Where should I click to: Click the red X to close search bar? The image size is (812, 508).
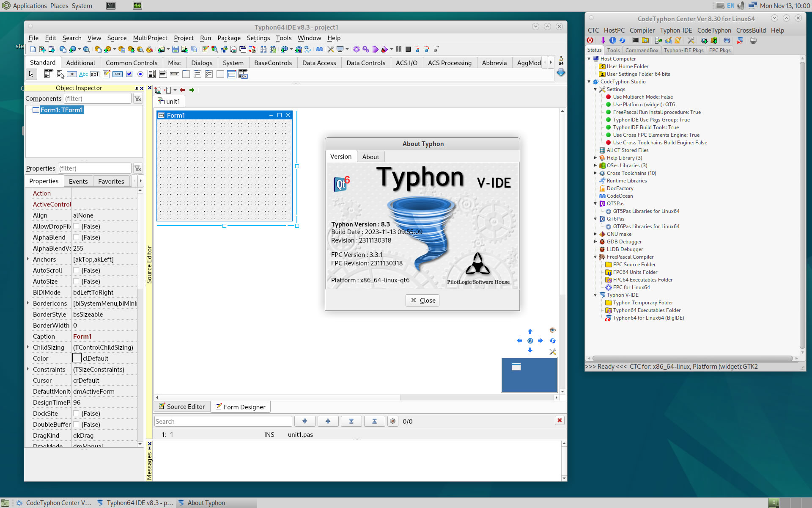coord(560,420)
